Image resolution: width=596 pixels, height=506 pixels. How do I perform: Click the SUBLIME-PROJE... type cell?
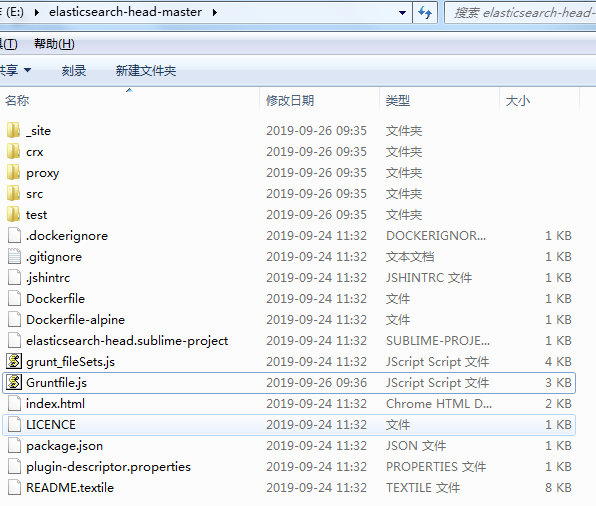coord(438,341)
